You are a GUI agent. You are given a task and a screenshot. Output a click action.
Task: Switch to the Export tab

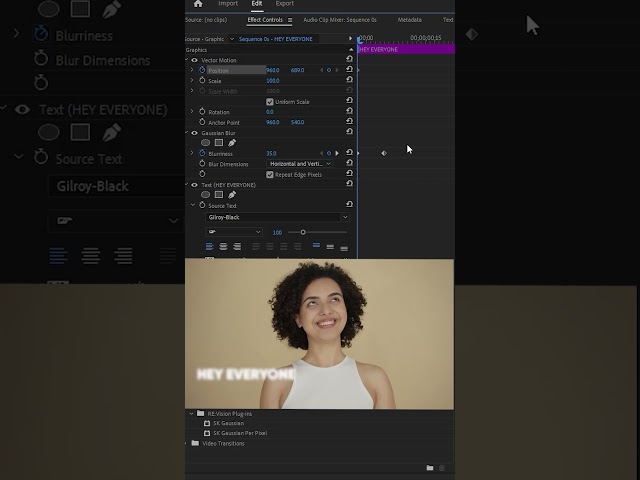point(284,4)
